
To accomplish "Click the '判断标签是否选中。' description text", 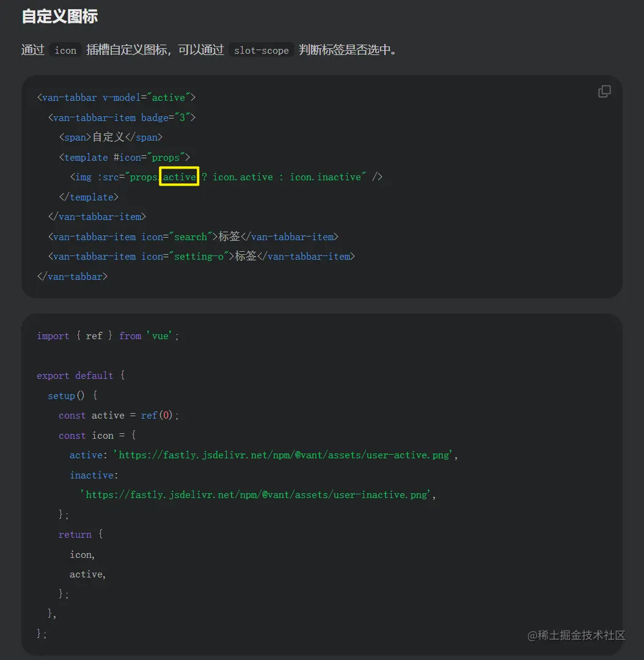I will click(347, 50).
